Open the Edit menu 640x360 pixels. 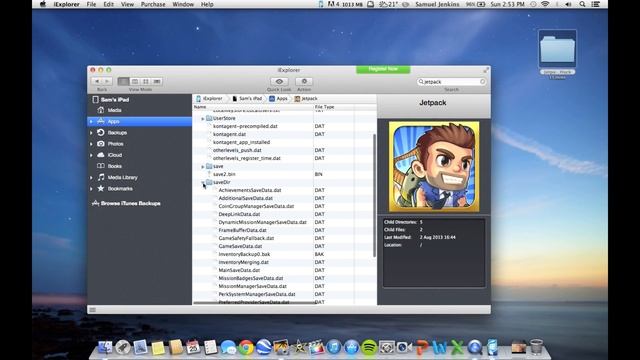pos(109,4)
